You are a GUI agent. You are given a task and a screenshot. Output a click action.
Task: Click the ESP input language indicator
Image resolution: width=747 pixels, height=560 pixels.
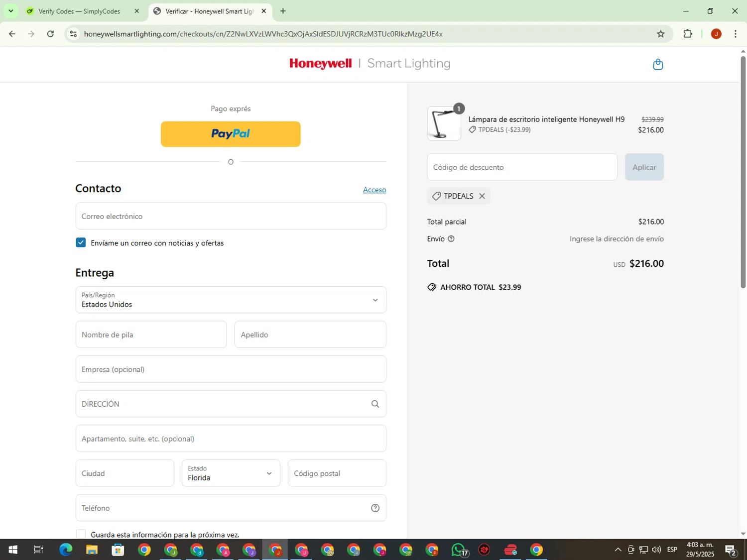tap(672, 550)
